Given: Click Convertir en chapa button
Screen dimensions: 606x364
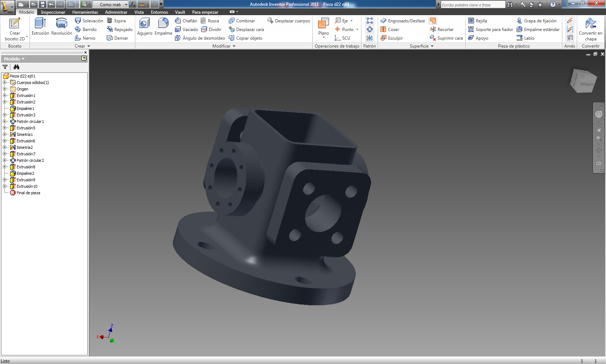Looking at the screenshot, I should pos(590,29).
